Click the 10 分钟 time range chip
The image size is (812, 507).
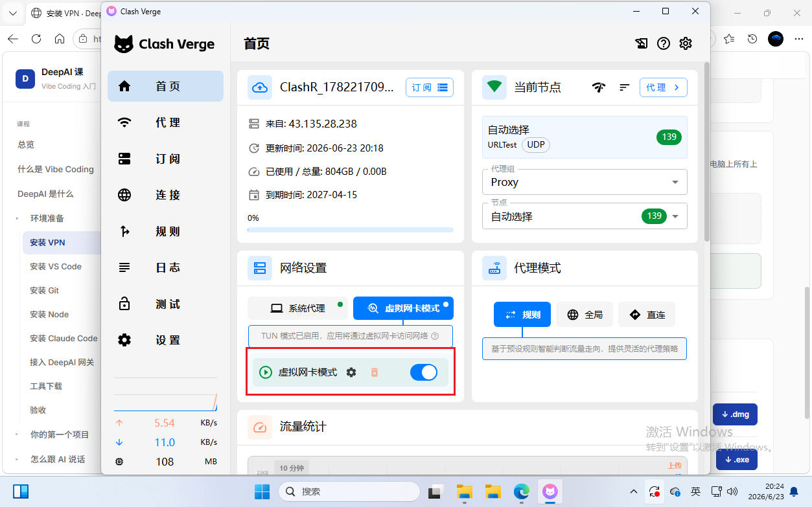click(292, 468)
